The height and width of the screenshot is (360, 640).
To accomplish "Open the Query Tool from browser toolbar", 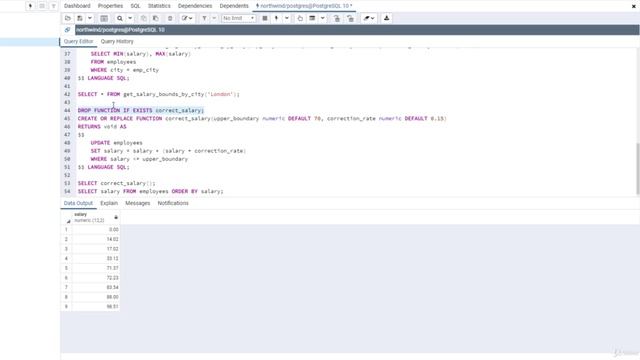I will [x=30, y=6].
